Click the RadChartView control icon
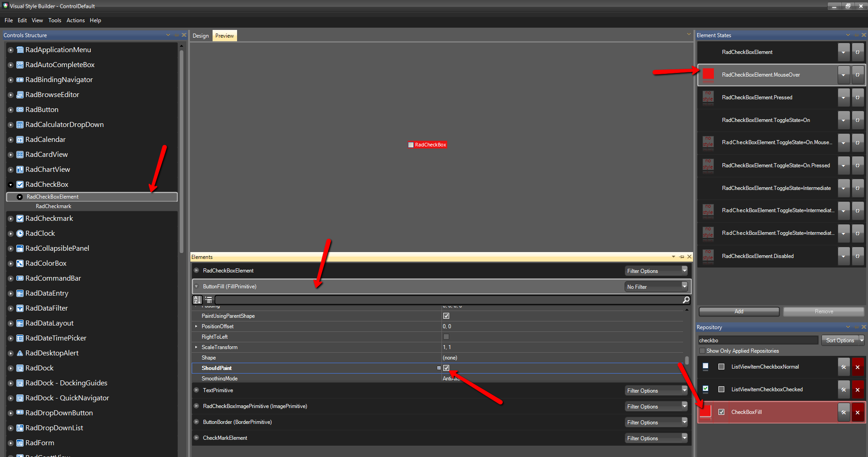The image size is (868, 457). [20, 170]
